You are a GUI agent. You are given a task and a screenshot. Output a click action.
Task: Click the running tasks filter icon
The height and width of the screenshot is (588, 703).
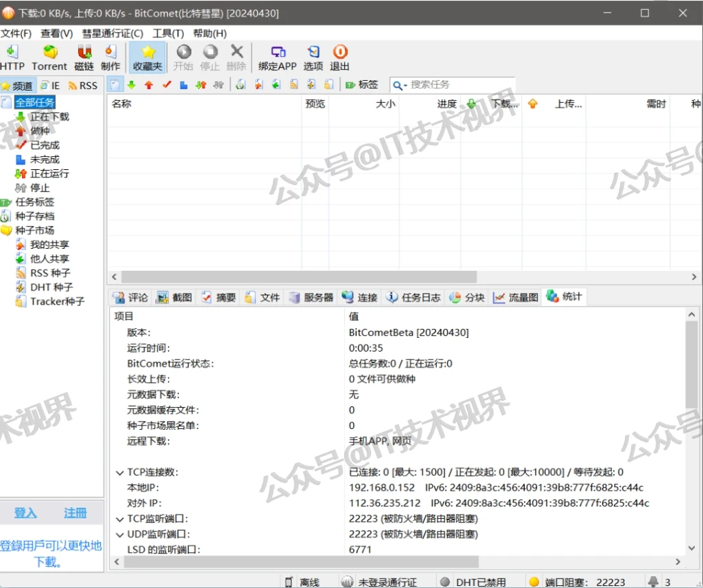(201, 84)
